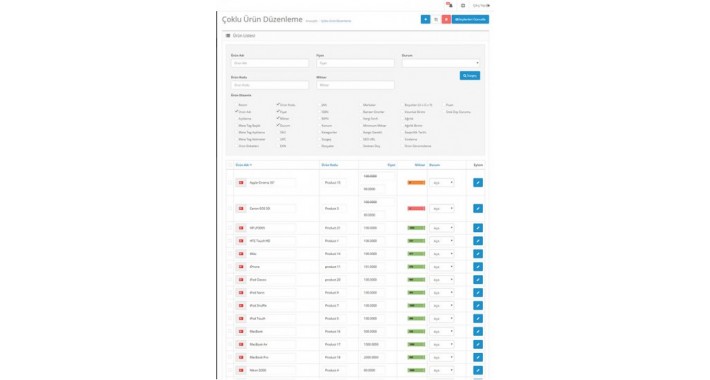Select the checkbox for the HTC Touch HD row
Image resolution: width=710 pixels, height=380 pixels.
230,241
